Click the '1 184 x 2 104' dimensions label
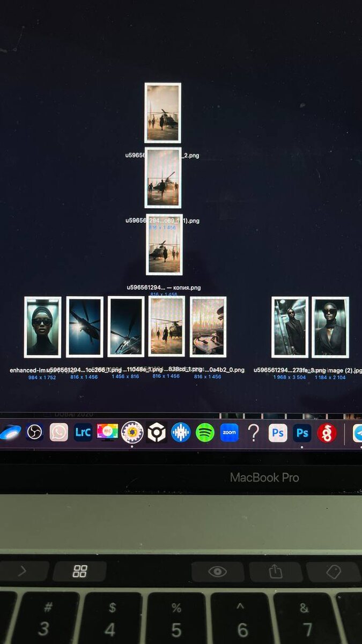Screen dimensions: 362x644 pos(330,377)
